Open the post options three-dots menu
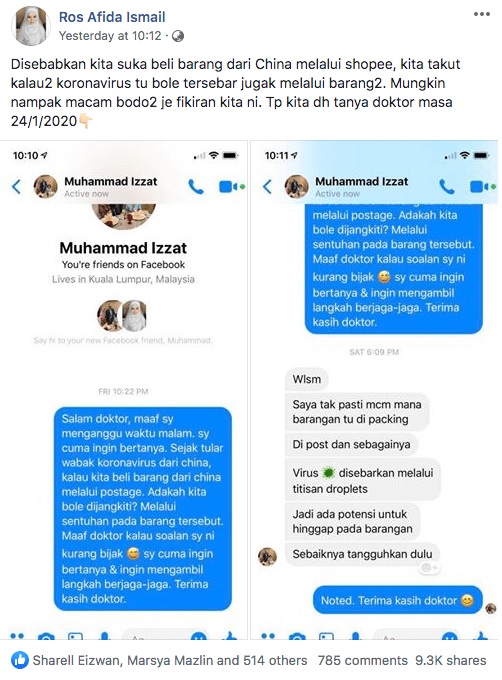 (482, 14)
